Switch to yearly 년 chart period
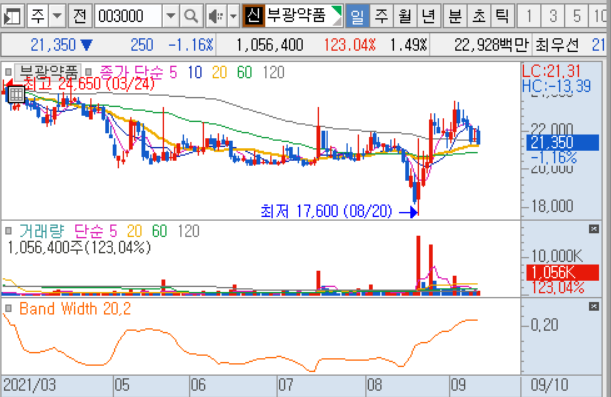Screen dimensions: 611x397 (x=429, y=16)
